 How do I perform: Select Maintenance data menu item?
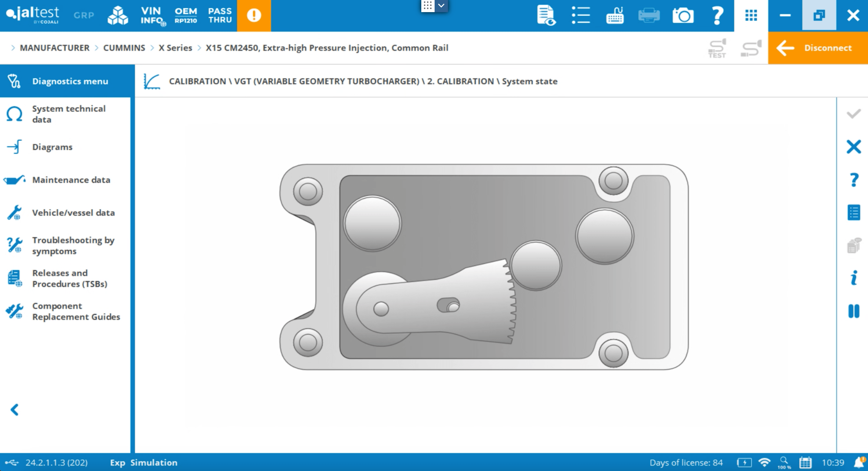pos(71,180)
